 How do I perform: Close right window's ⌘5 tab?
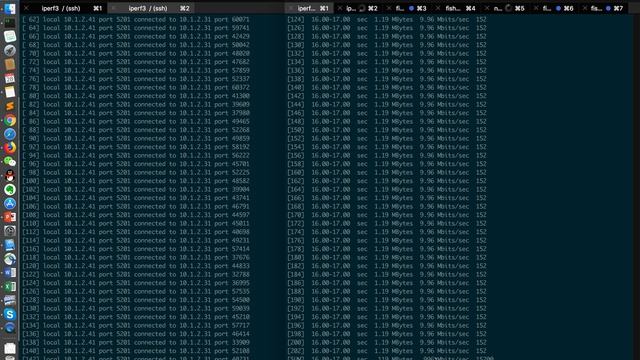[x=487, y=8]
